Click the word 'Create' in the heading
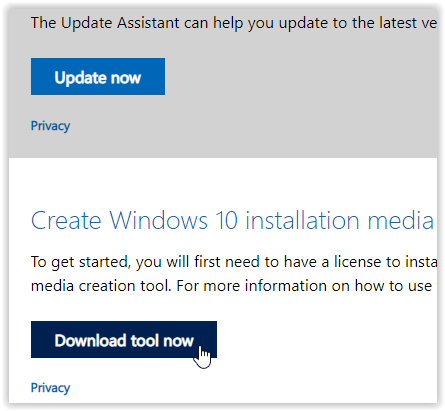This screenshot has height=411, width=445. (66, 221)
